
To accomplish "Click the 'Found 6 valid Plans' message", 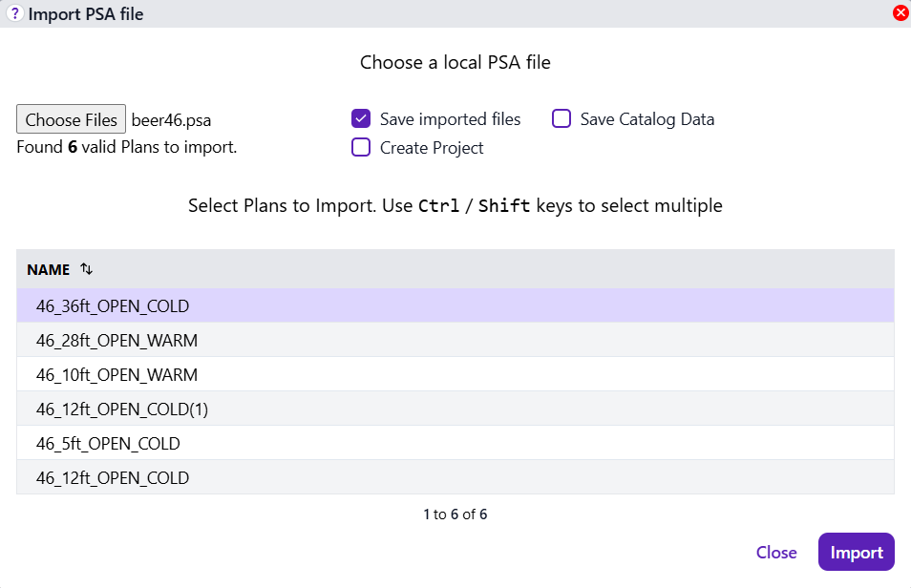I will (x=126, y=148).
